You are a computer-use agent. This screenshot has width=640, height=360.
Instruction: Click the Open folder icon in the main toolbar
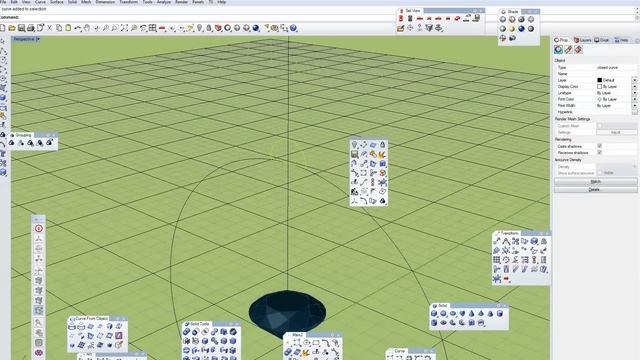point(12,28)
